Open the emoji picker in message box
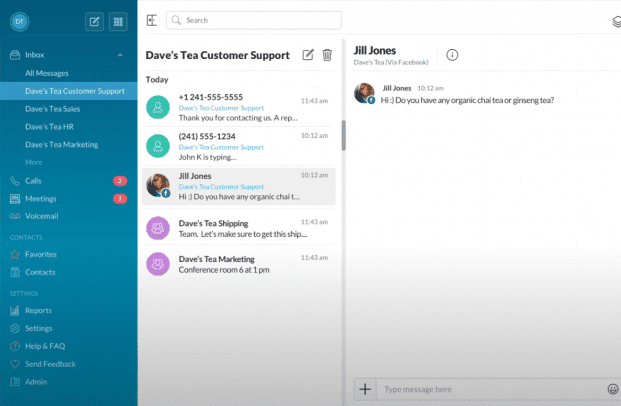621x406 pixels. [612, 388]
